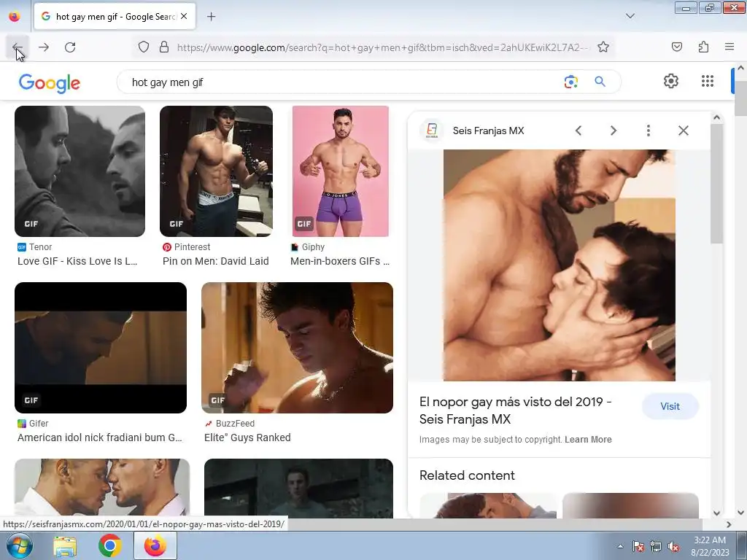Click the Related content heading
The width and height of the screenshot is (747, 560).
[x=467, y=475]
